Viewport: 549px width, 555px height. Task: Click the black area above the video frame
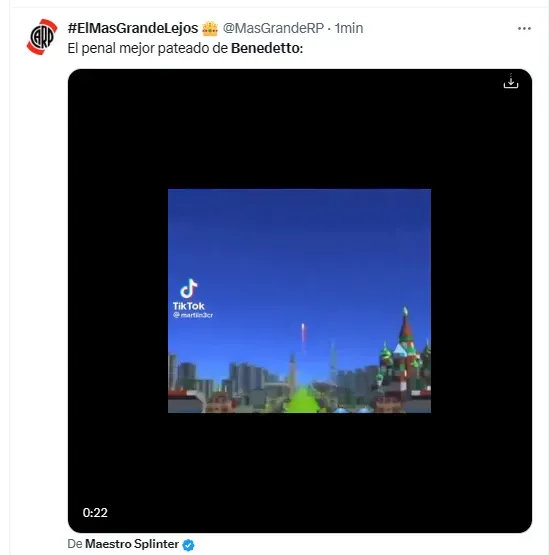pos(299,129)
